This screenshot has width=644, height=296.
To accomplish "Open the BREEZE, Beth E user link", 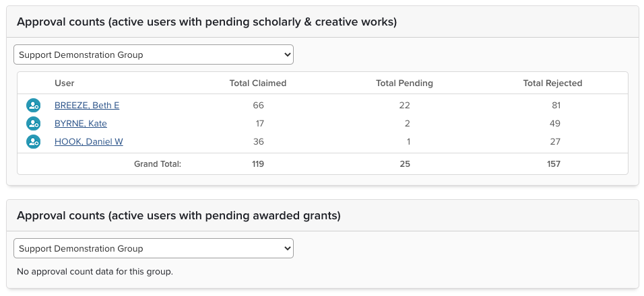I will tap(87, 106).
